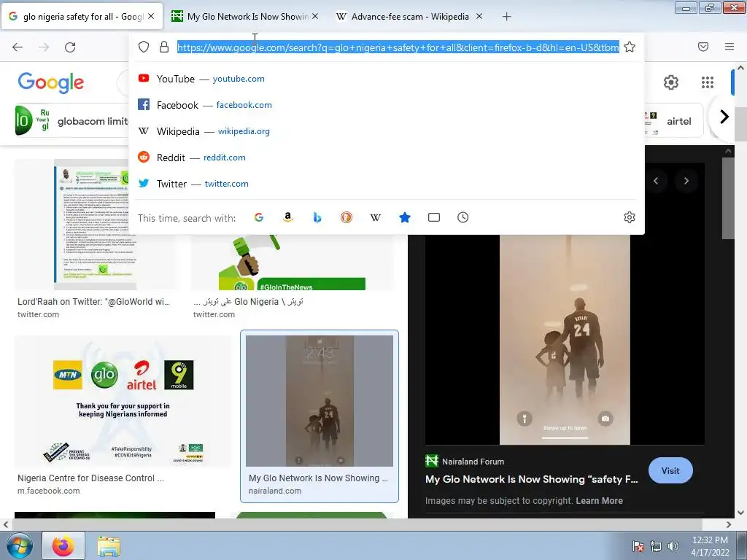Click the taskbar clock showing 12:32 PM
Viewport: 747px width, 560px height.
click(710, 546)
